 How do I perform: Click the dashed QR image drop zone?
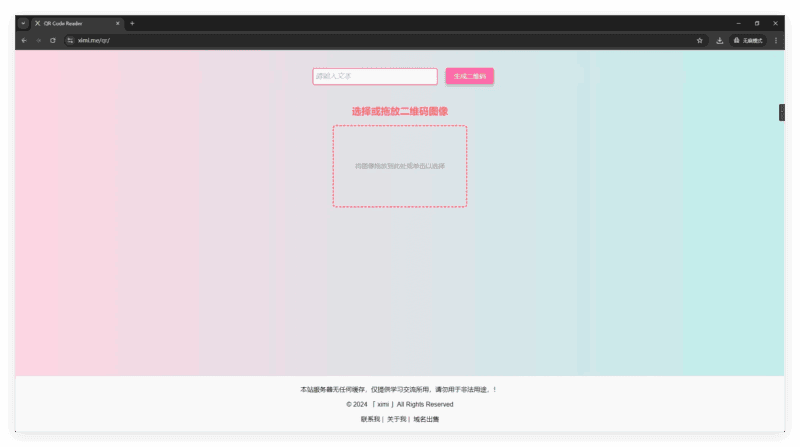tap(400, 166)
